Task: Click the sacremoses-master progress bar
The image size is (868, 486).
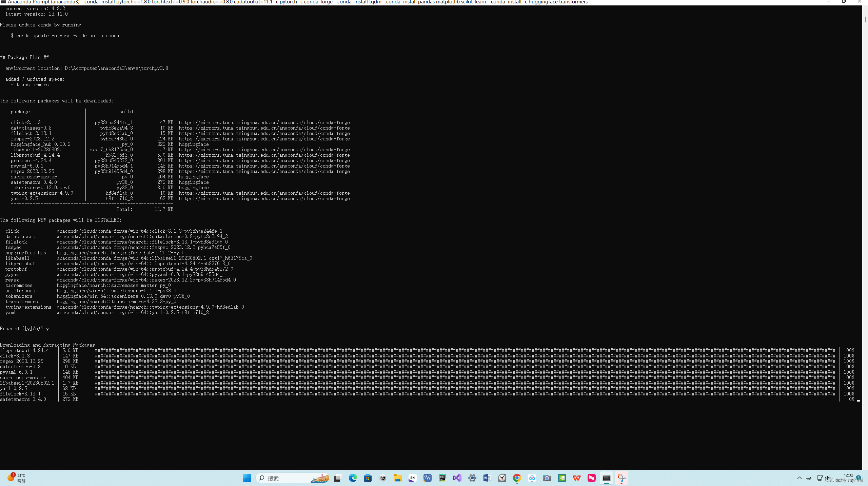Action: pos(465,377)
